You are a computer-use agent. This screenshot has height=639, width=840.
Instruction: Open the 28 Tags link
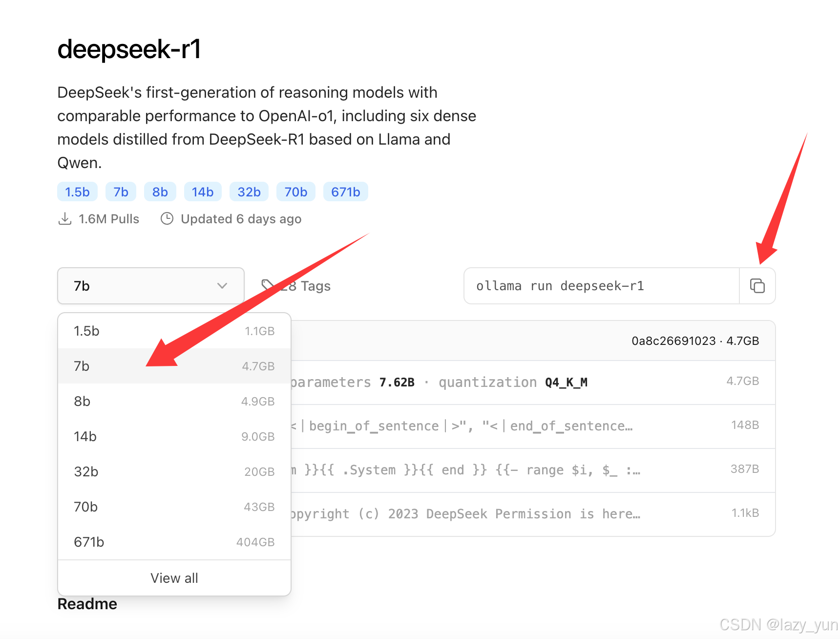(296, 286)
